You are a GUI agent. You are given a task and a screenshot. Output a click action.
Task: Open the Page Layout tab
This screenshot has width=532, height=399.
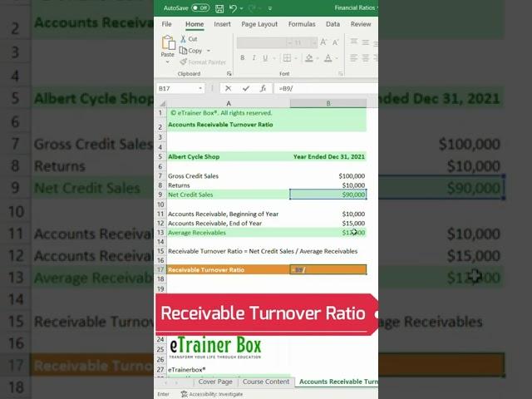coord(259,24)
